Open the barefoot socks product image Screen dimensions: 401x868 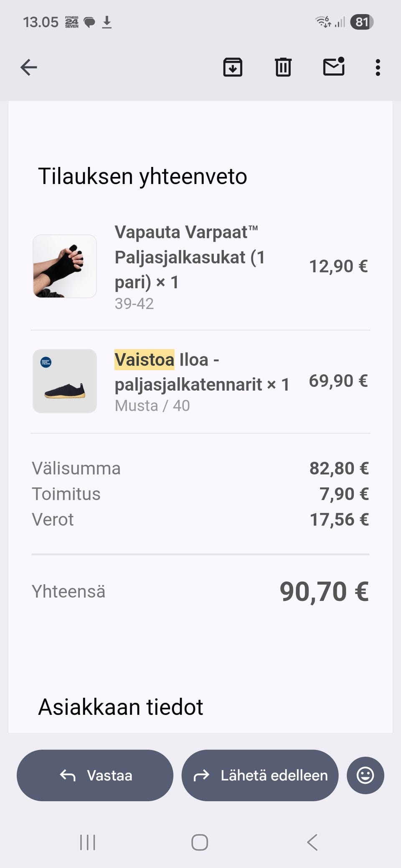click(65, 266)
